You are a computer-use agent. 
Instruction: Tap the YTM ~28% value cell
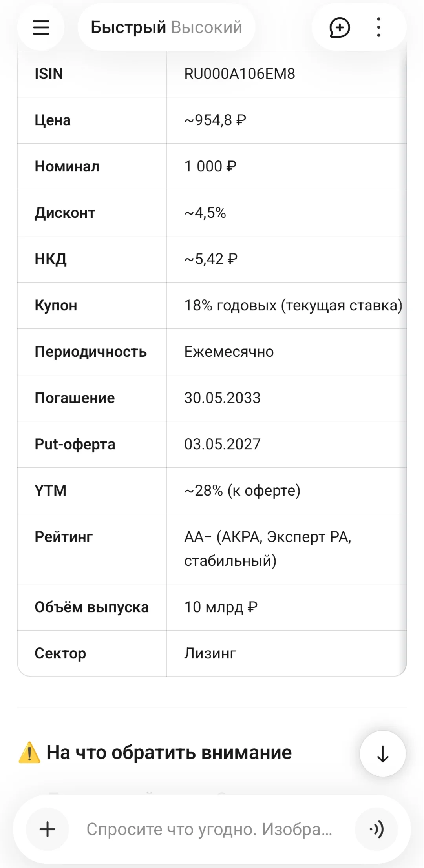point(286,491)
